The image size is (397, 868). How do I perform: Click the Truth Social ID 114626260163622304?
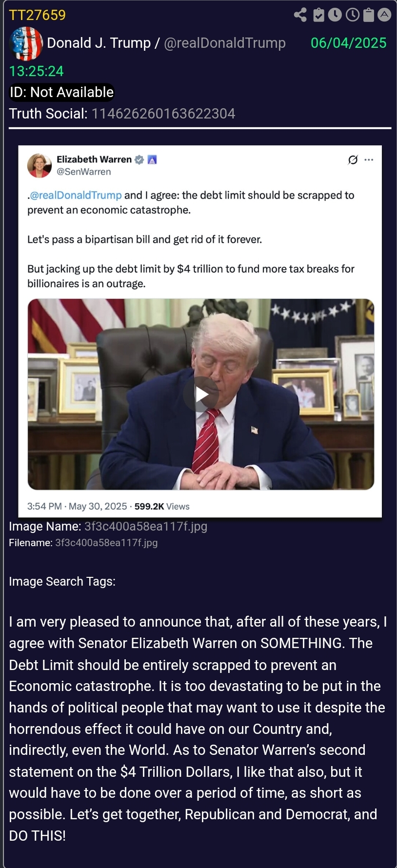tap(163, 114)
